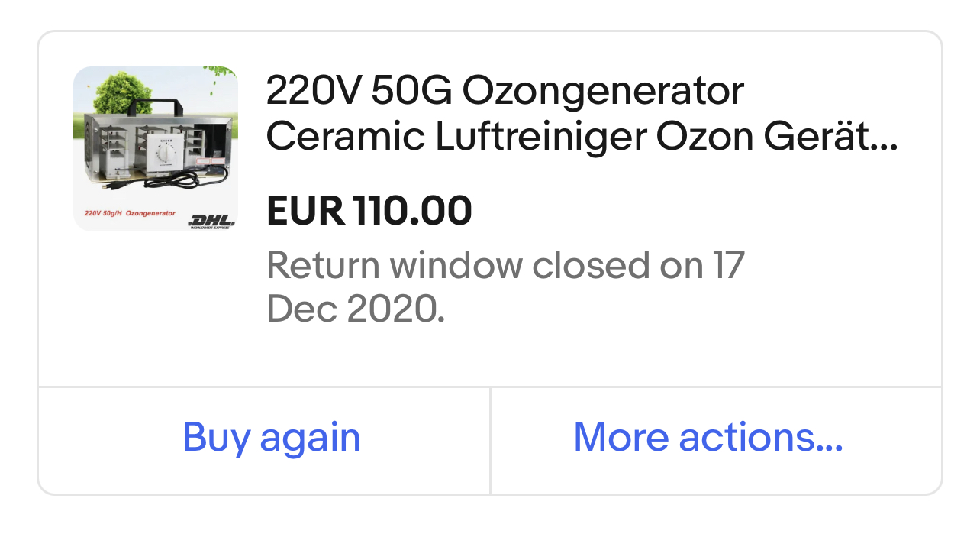Image resolution: width=980 pixels, height=534 pixels.
Task: Click the DHL logo on product image
Action: (x=211, y=220)
